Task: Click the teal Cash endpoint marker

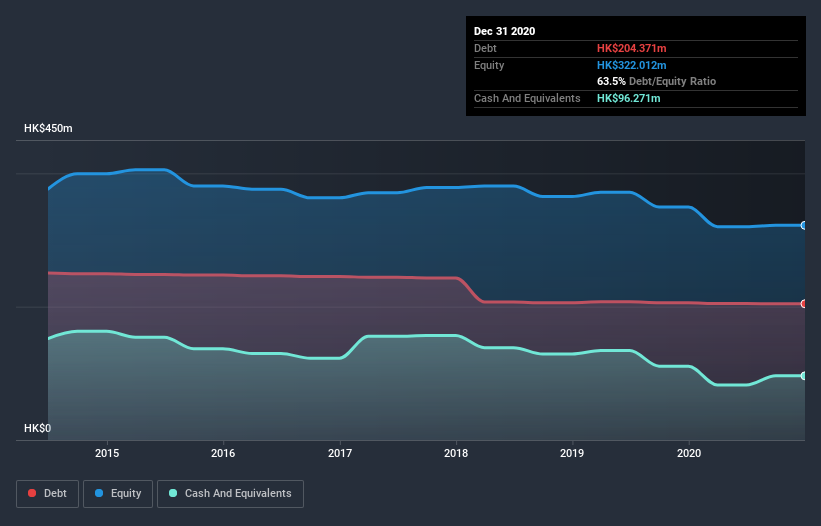Action: coord(804,376)
